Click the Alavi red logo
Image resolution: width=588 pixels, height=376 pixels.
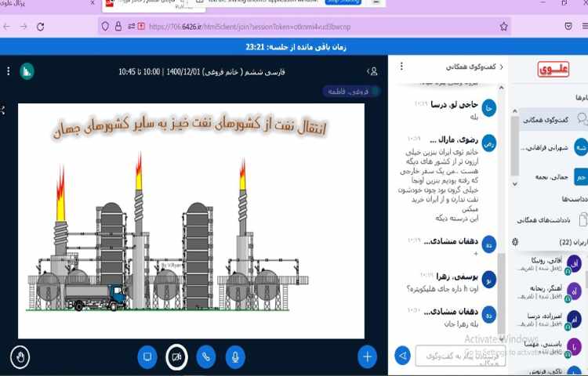click(x=554, y=69)
